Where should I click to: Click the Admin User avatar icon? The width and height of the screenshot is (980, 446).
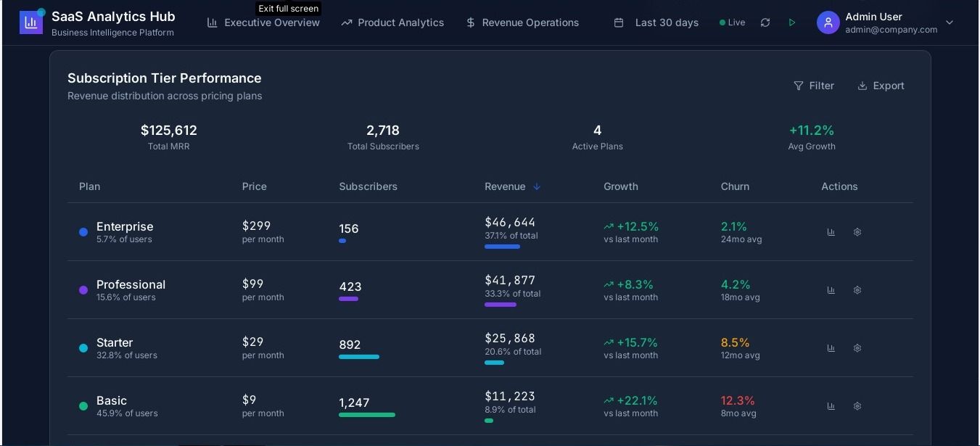[828, 22]
